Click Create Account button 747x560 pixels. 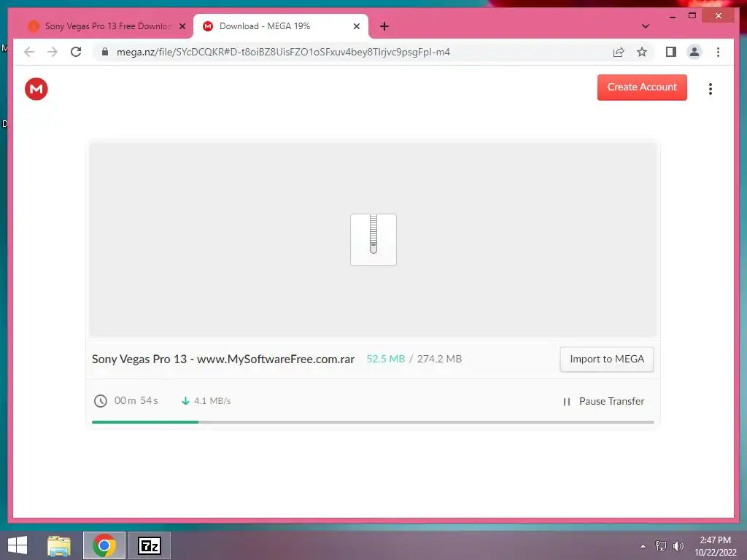tap(642, 87)
